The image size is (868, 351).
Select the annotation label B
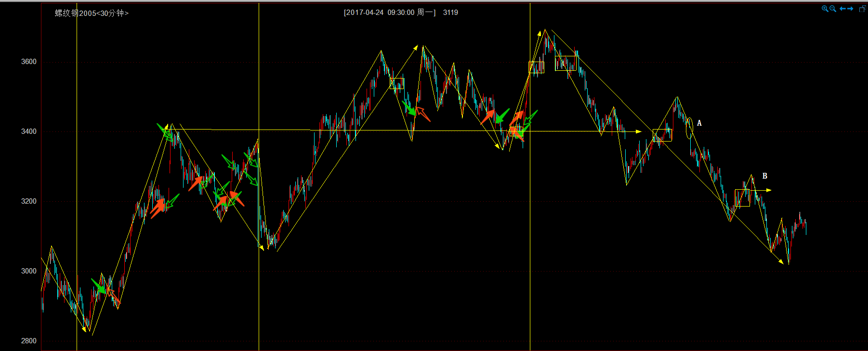tap(764, 176)
